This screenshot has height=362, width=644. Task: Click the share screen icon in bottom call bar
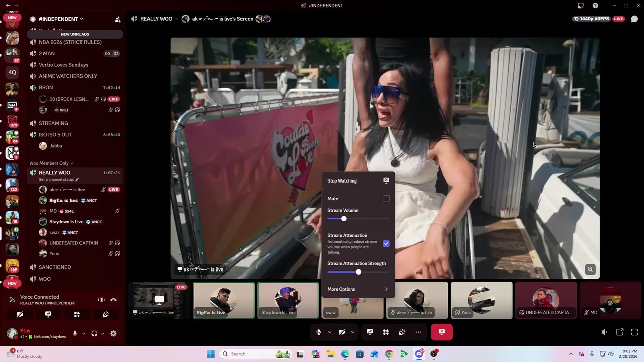coord(370,332)
